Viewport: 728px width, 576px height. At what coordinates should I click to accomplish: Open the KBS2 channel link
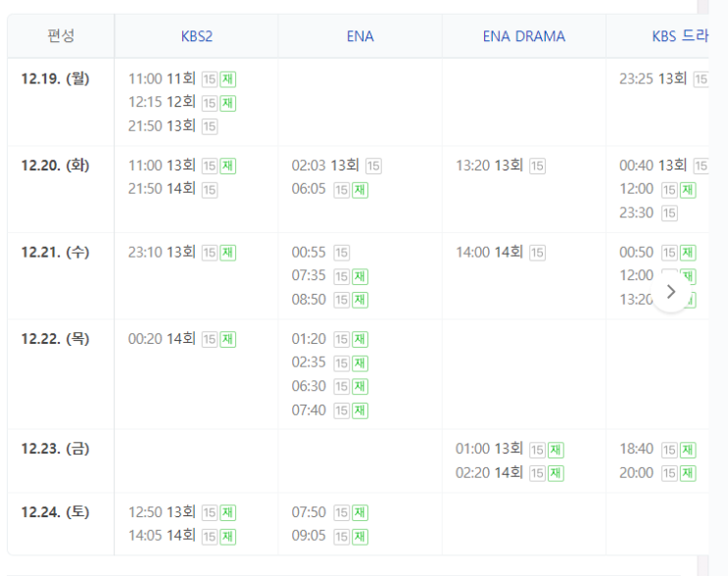(x=196, y=36)
